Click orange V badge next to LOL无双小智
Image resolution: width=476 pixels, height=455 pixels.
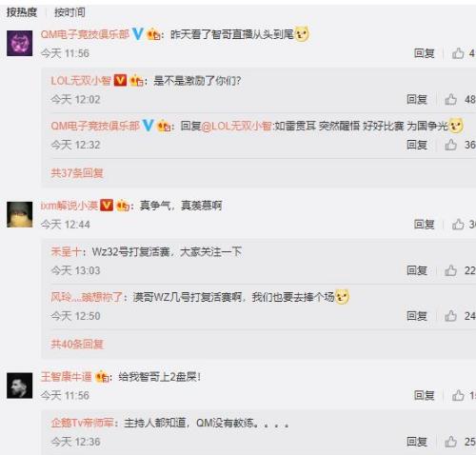point(120,80)
